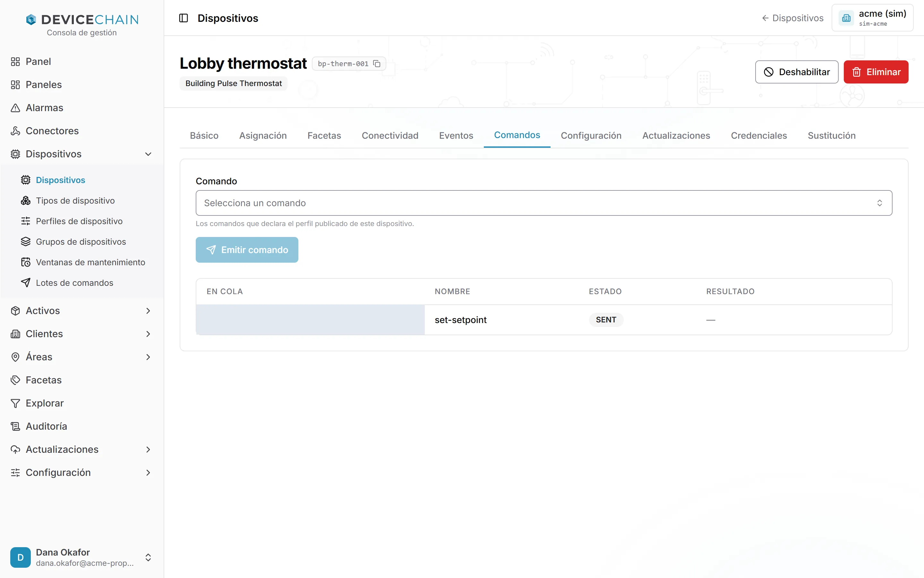Click the Deshabilitar button
Screen dimensions: 924x578
point(797,72)
